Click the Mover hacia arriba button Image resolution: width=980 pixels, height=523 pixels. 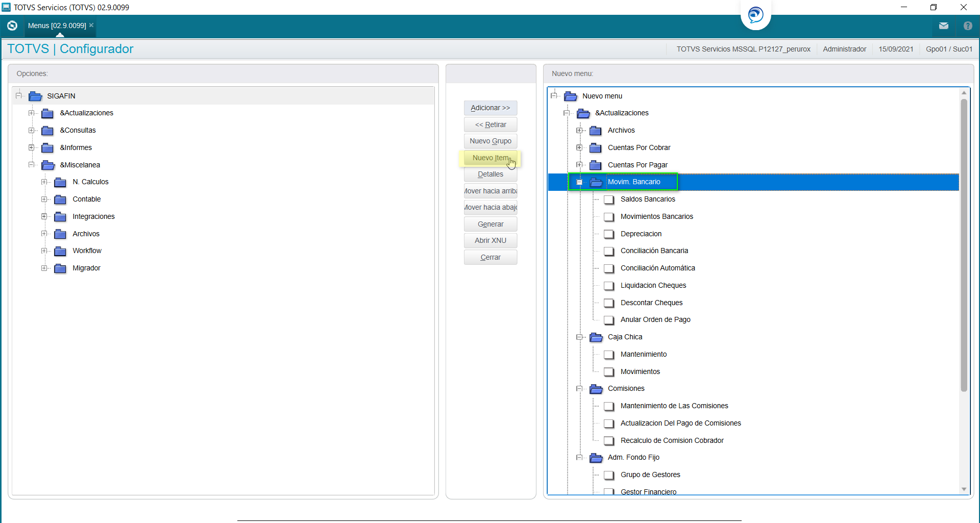[x=491, y=191]
